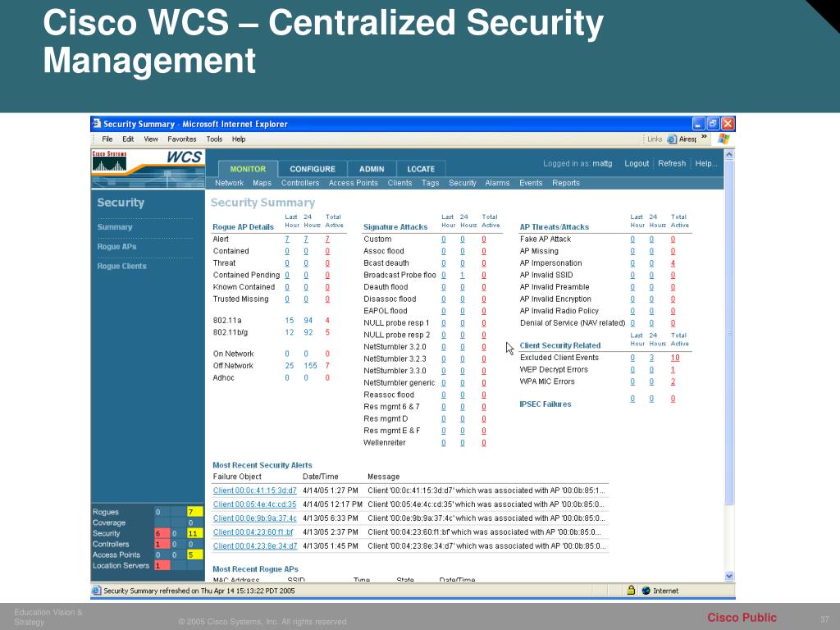This screenshot has width=840, height=630.
Task: Click Security Summary refreshed status text
Action: coord(199,591)
